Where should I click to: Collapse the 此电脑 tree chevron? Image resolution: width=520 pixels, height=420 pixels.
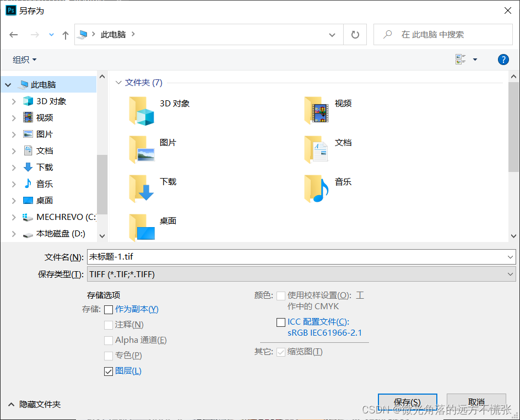[x=7, y=84]
